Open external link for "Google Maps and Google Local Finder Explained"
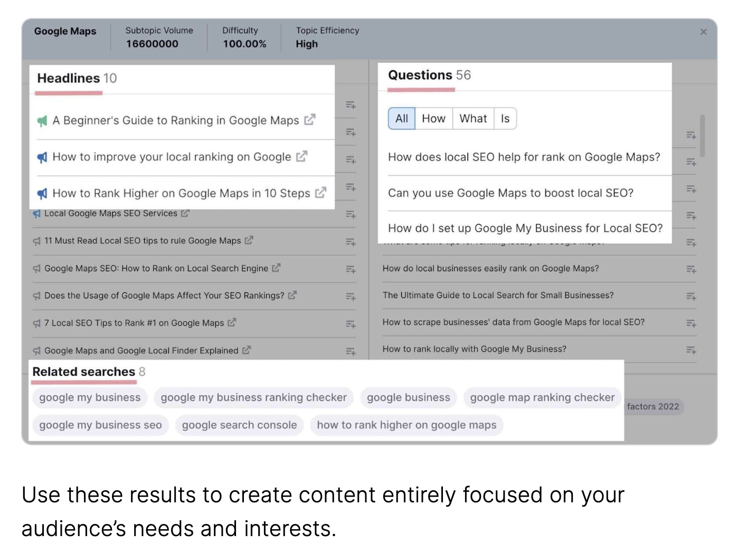This screenshot has width=756, height=553. point(246,350)
